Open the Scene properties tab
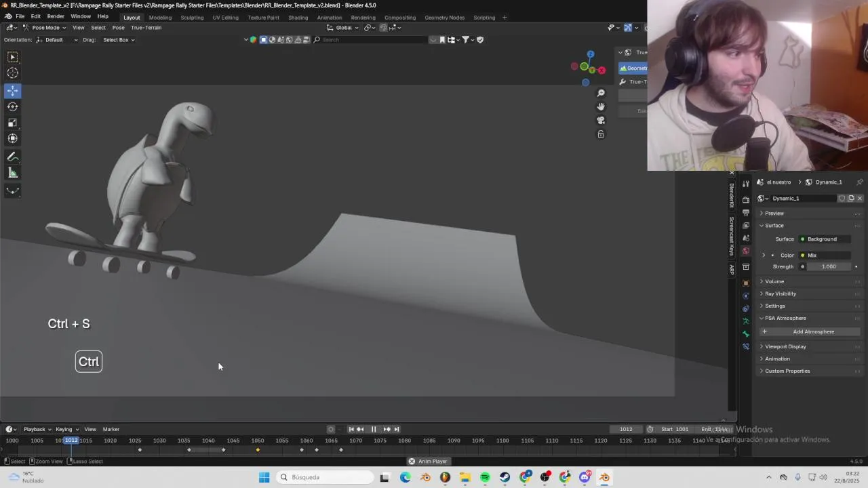Screen dimensions: 868x488 point(746,239)
